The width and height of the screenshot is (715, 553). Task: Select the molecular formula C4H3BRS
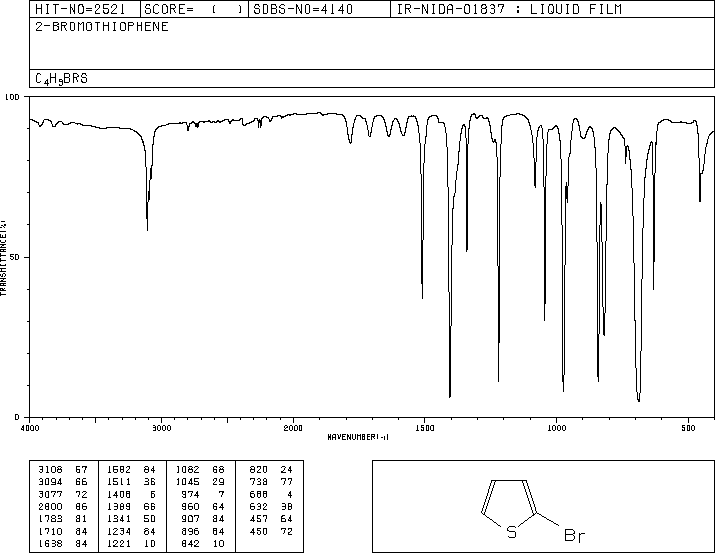[x=61, y=79]
